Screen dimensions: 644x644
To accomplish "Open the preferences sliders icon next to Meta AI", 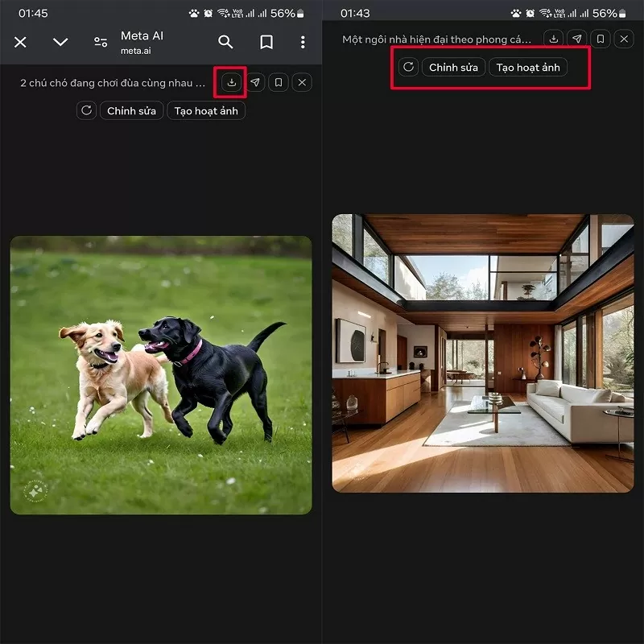I will click(x=100, y=41).
